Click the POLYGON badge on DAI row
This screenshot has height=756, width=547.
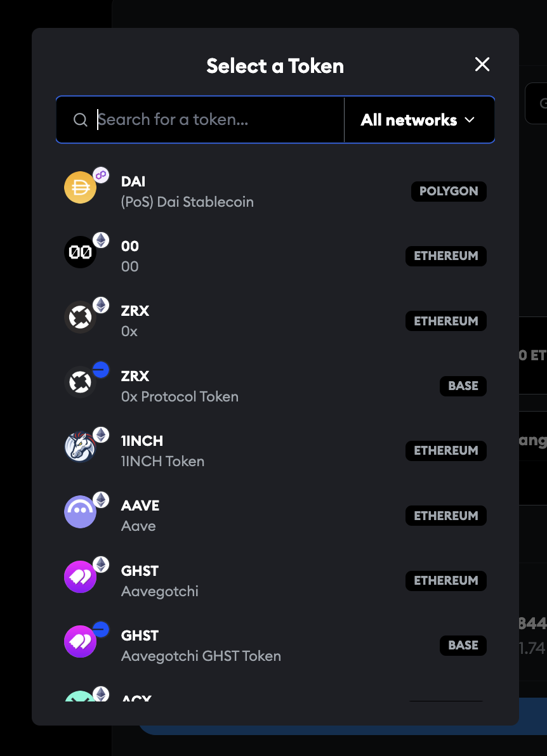coord(449,192)
